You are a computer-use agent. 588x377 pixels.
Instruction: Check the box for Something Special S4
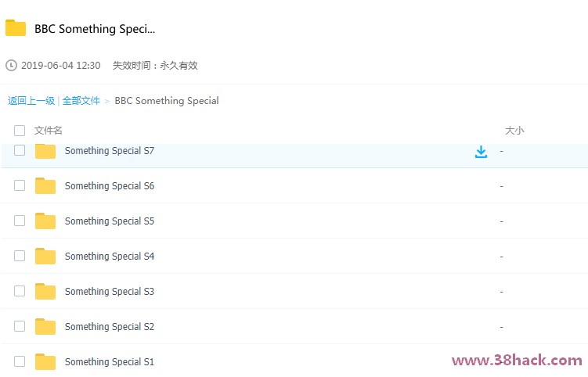(20, 256)
